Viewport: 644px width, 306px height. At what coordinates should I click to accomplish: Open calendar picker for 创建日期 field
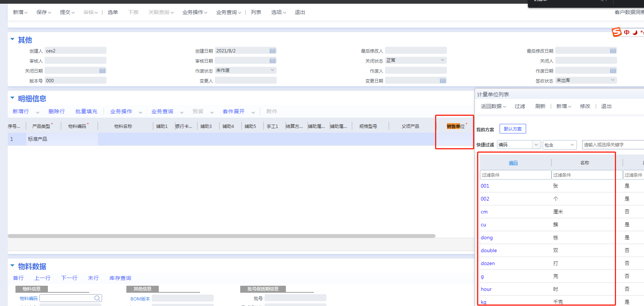point(273,51)
